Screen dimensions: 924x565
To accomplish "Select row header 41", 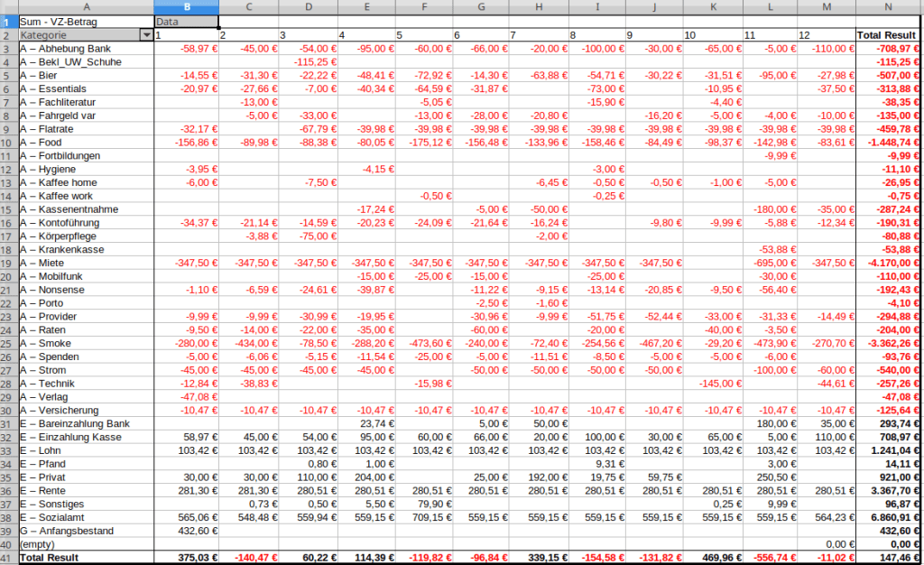I will (8, 559).
